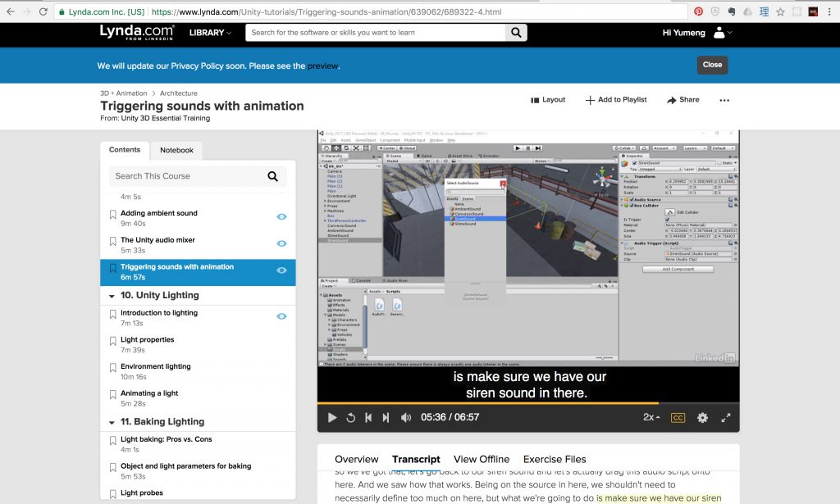Image resolution: width=840 pixels, height=504 pixels.
Task: Toggle viewed eye for Unity audio mixer
Action: pyautogui.click(x=281, y=243)
